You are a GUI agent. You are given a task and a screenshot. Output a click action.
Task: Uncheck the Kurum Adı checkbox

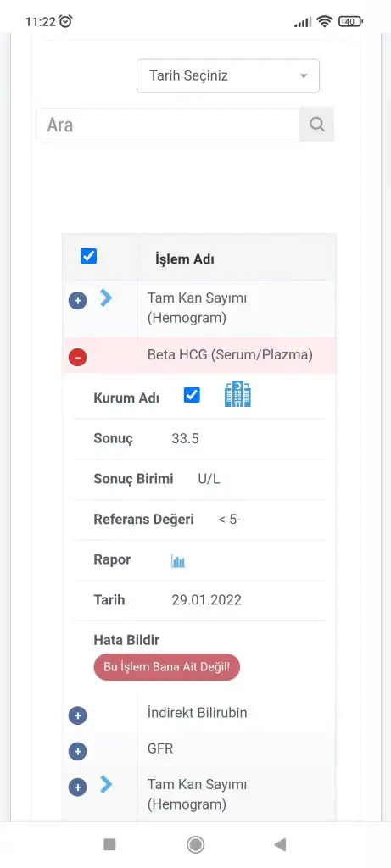[x=192, y=395]
